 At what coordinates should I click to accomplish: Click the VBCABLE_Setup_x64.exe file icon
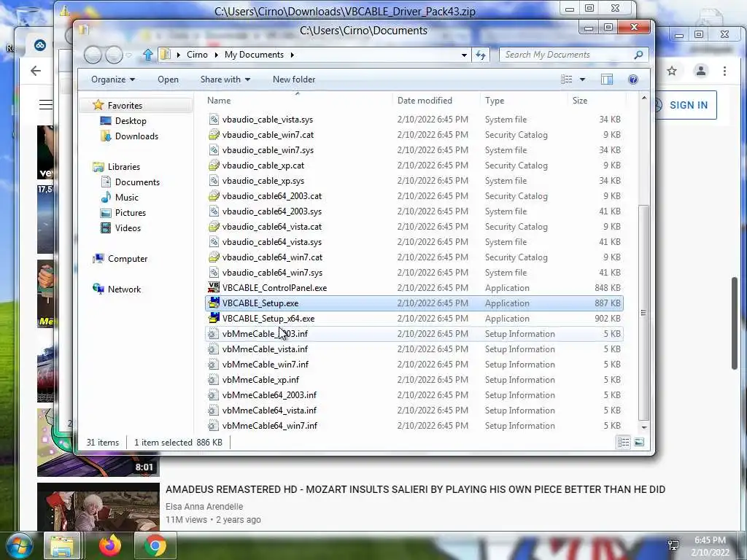214,318
